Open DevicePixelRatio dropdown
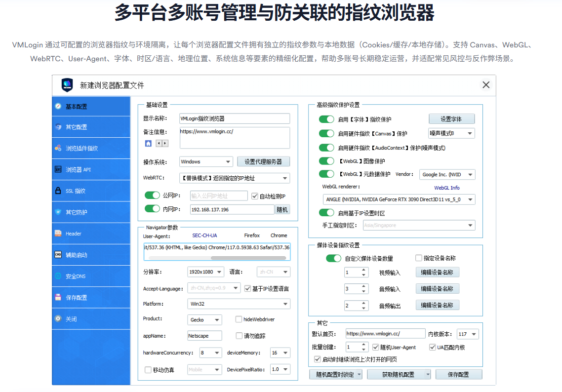This screenshot has width=562, height=392. tap(280, 369)
